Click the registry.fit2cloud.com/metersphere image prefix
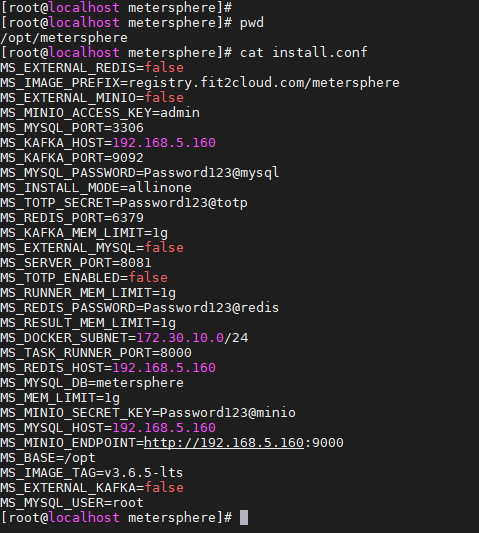479x533 pixels. click(x=264, y=83)
